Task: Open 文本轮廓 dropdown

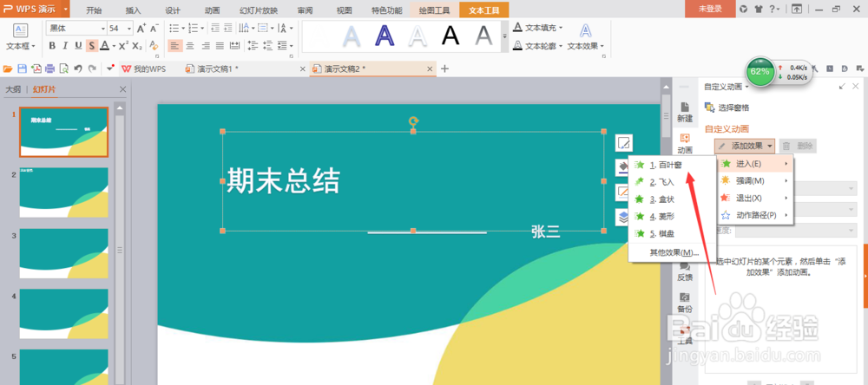Action: coord(537,46)
